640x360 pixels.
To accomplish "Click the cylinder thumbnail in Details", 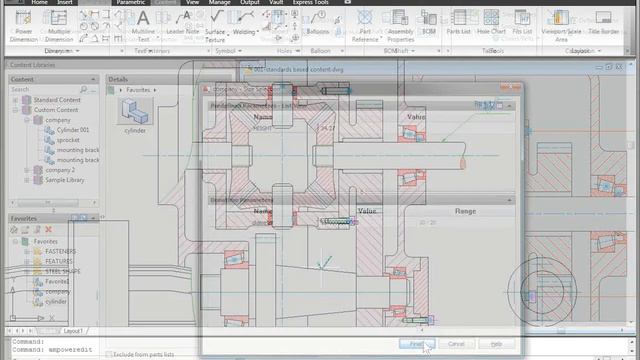I will (135, 111).
